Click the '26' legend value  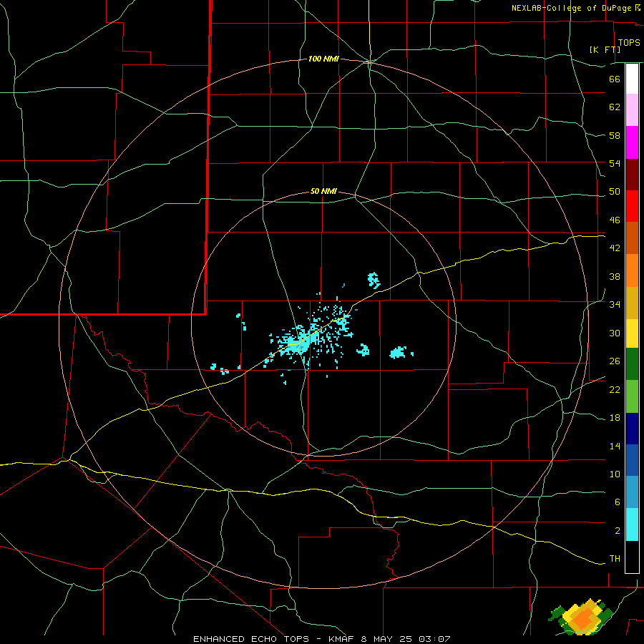click(x=615, y=361)
